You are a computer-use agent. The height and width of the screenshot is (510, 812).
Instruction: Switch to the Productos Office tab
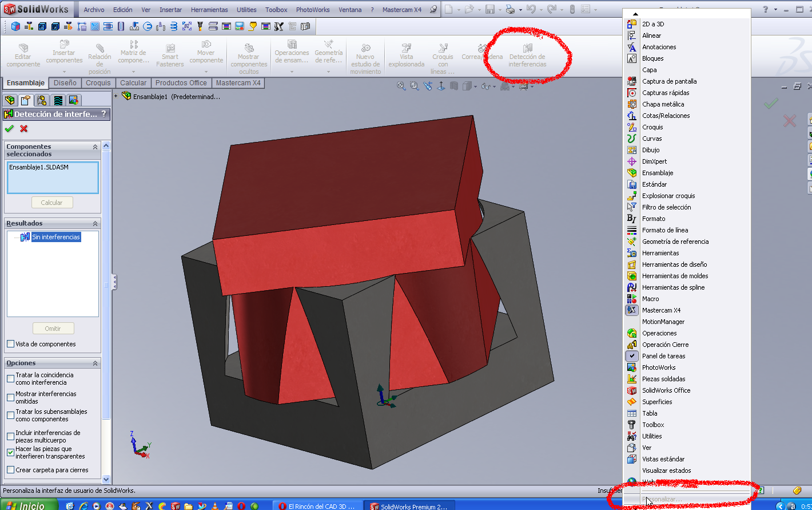tap(181, 83)
